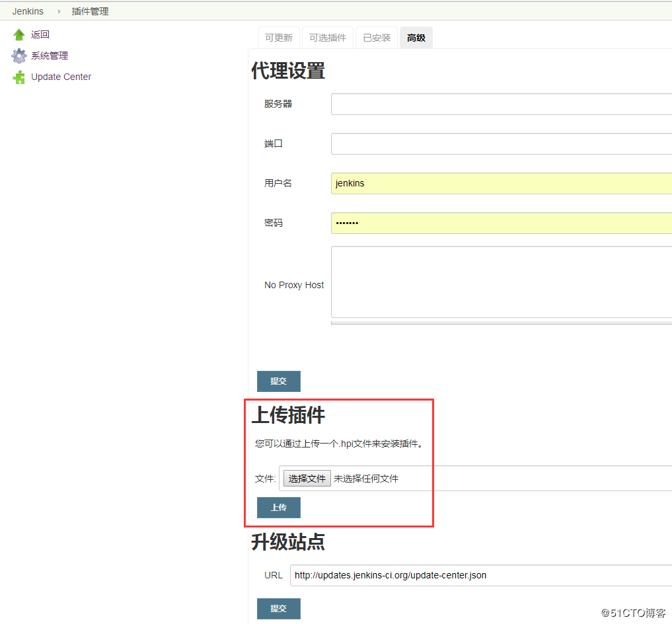This screenshot has width=672, height=624.
Task: Click the No Proxy Host label
Action: point(294,285)
